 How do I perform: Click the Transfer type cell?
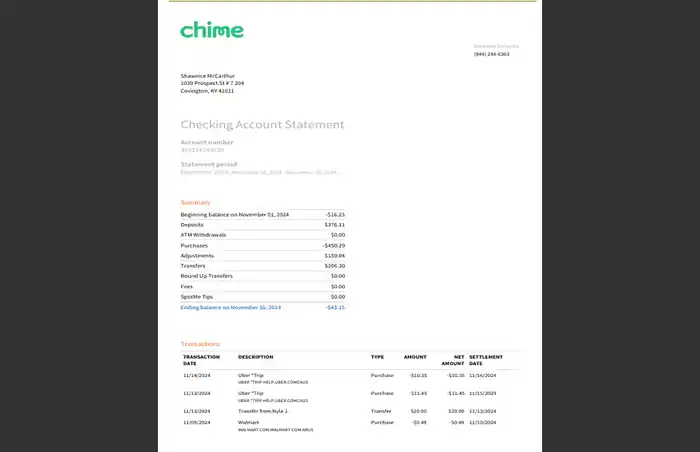[x=381, y=411]
